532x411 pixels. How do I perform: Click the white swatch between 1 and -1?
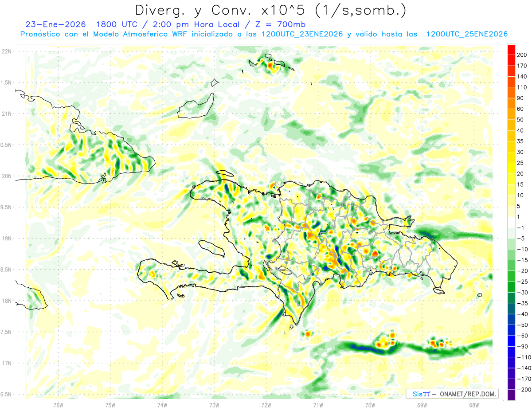click(x=511, y=222)
